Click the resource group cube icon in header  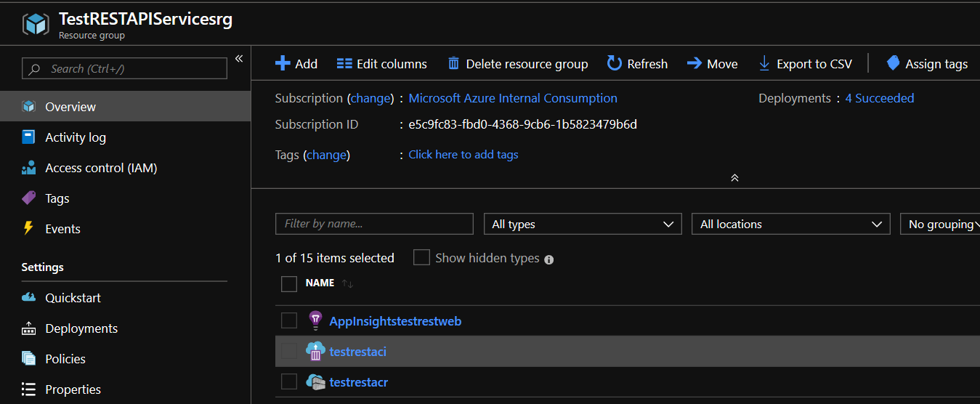[36, 24]
